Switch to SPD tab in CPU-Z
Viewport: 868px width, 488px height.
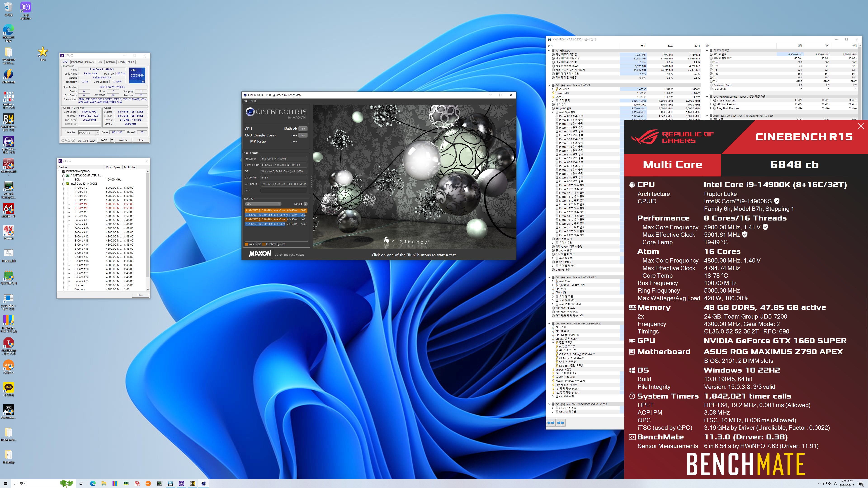coord(100,62)
